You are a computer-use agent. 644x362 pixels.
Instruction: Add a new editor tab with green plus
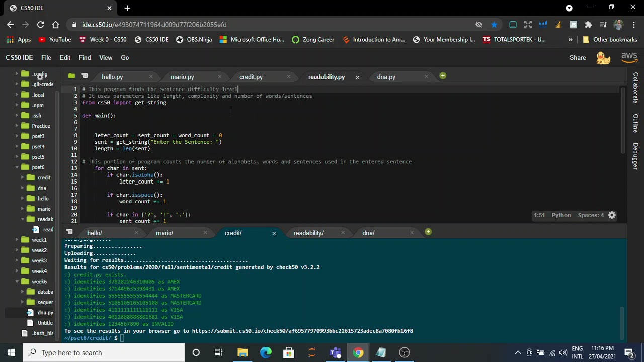pyautogui.click(x=442, y=76)
